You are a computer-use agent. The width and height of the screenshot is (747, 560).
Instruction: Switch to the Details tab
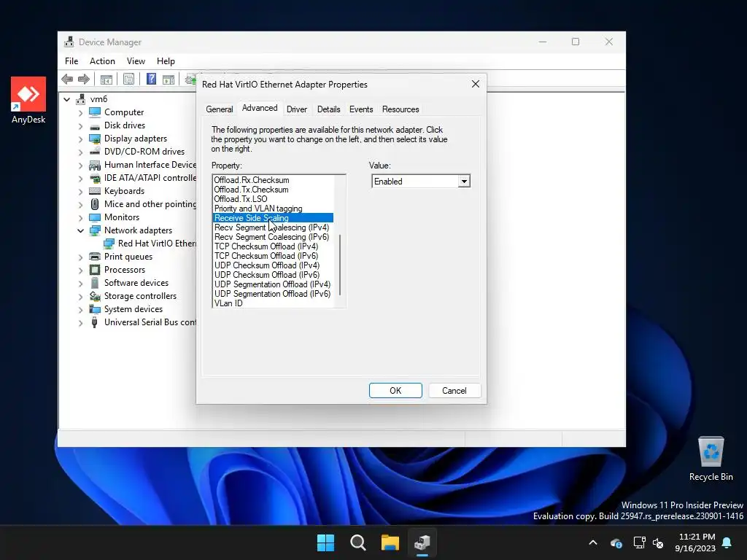pyautogui.click(x=329, y=109)
